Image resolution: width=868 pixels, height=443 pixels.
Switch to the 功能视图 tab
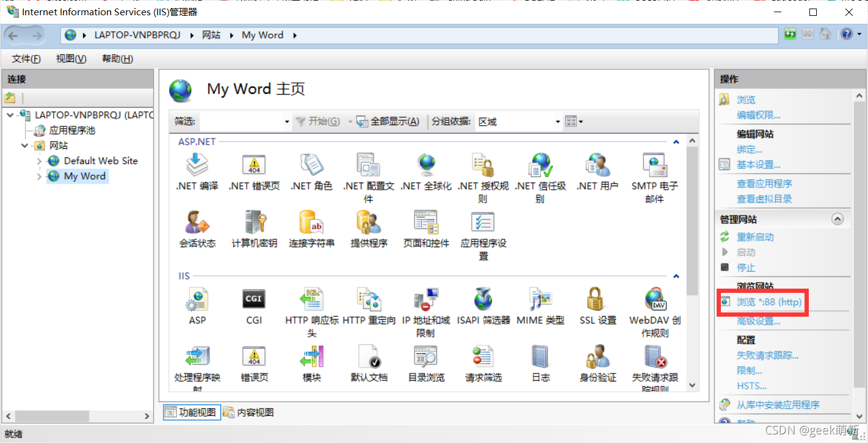[190, 412]
